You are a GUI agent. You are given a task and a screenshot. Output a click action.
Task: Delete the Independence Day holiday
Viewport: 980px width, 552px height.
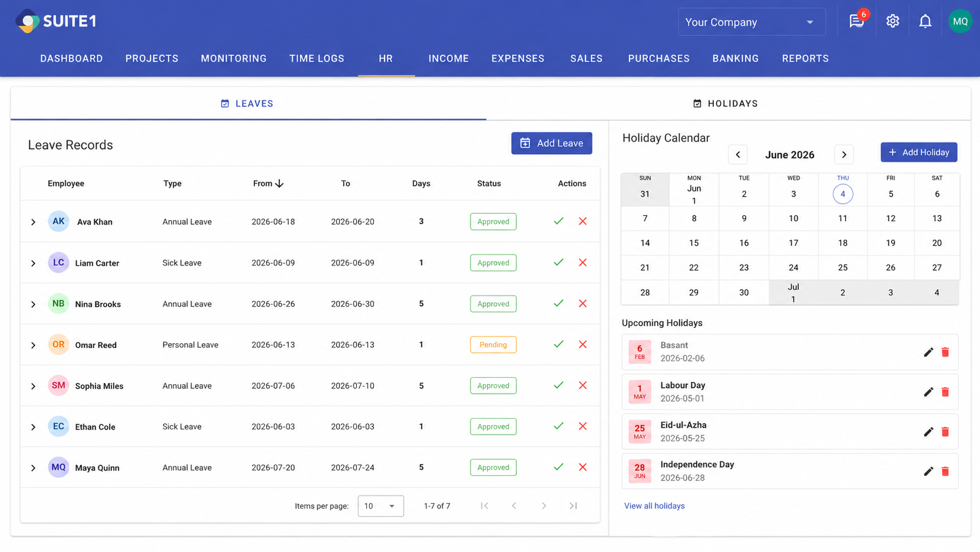945,471
